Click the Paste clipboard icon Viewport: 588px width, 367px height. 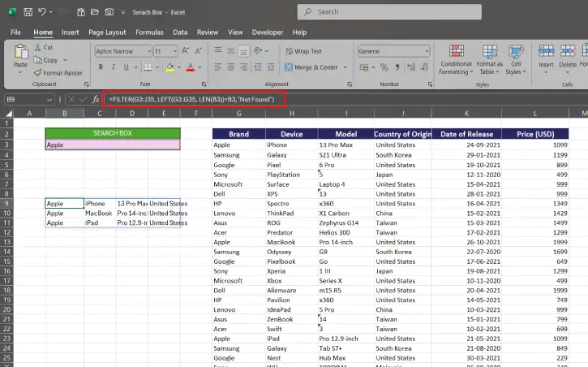pyautogui.click(x=20, y=51)
